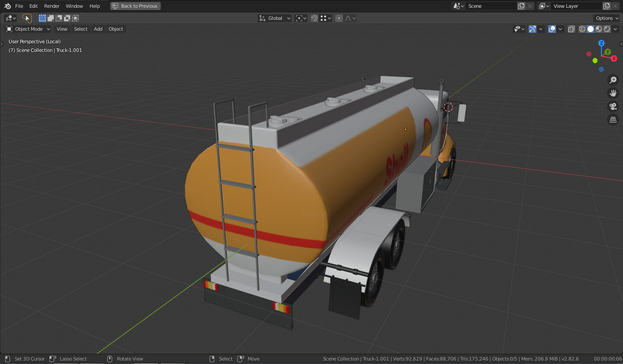Screen dimensions: 623x364
Task: Click the Back to Previous button
Action: 136,6
